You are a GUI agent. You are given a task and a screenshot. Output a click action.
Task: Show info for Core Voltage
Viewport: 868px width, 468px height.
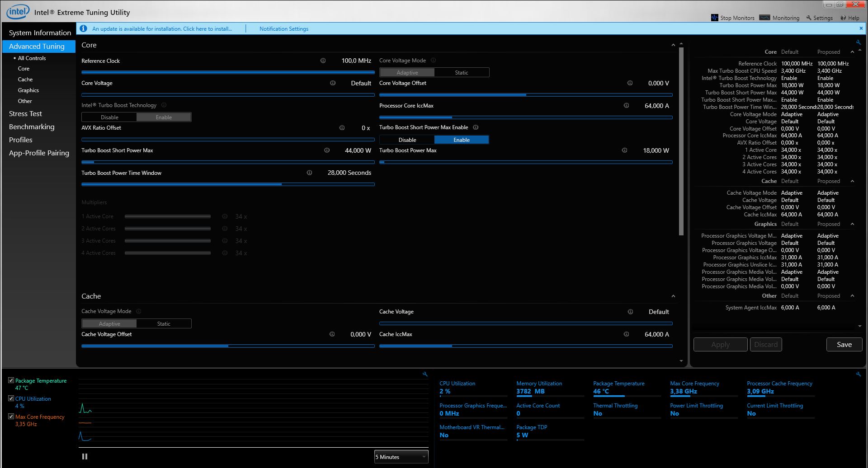pos(333,83)
